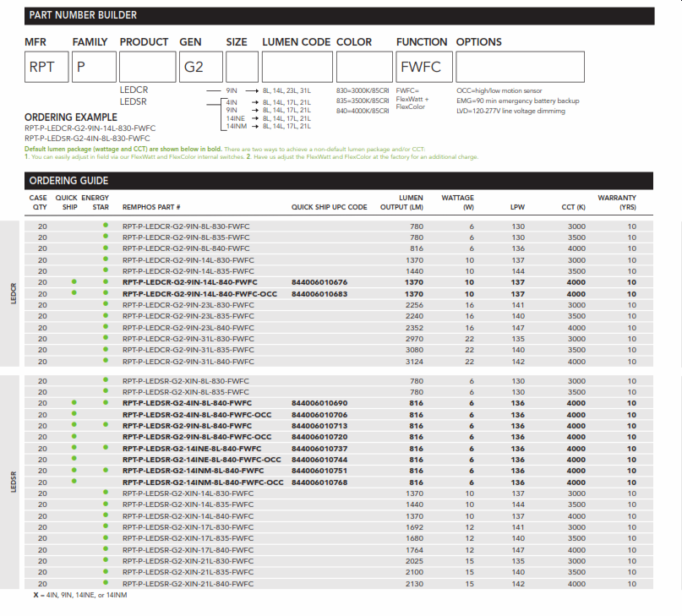Click the empty LUMEN CODE box
The width and height of the screenshot is (682, 616).
point(297,67)
